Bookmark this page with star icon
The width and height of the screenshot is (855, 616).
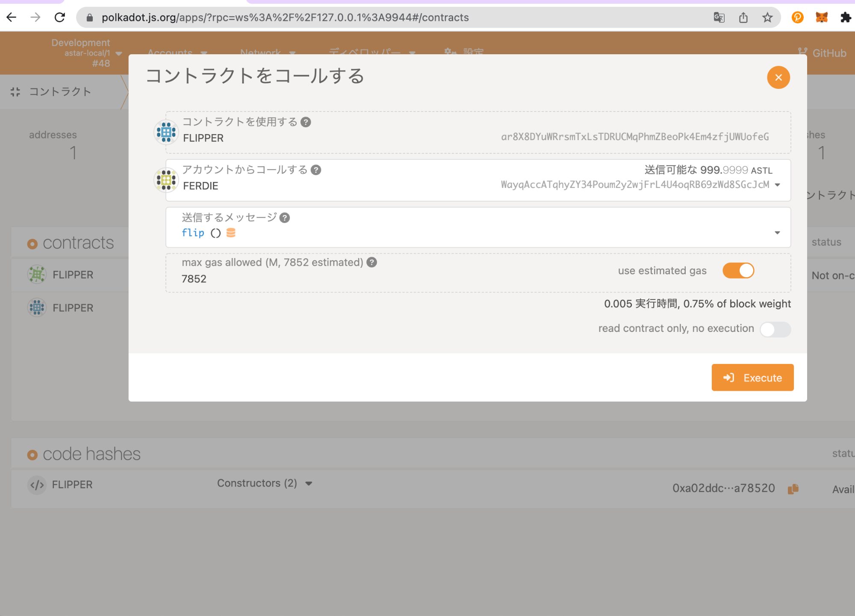click(767, 18)
